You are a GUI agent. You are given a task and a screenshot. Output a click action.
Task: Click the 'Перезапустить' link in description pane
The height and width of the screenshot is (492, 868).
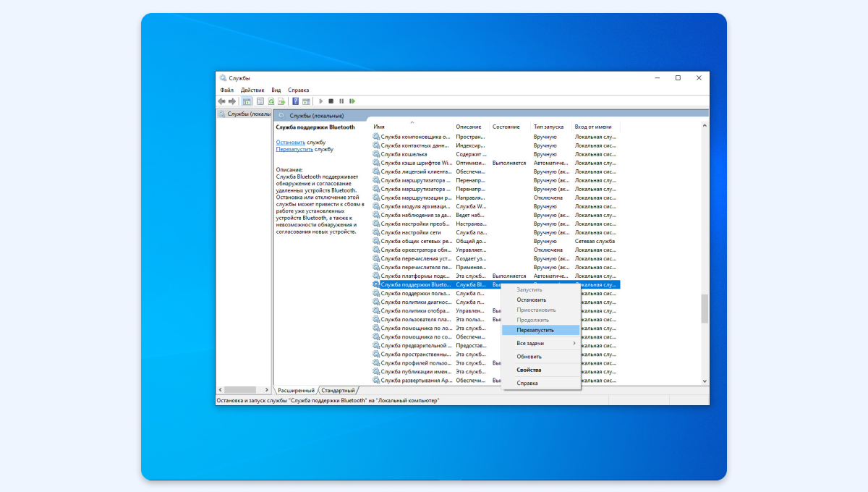294,149
